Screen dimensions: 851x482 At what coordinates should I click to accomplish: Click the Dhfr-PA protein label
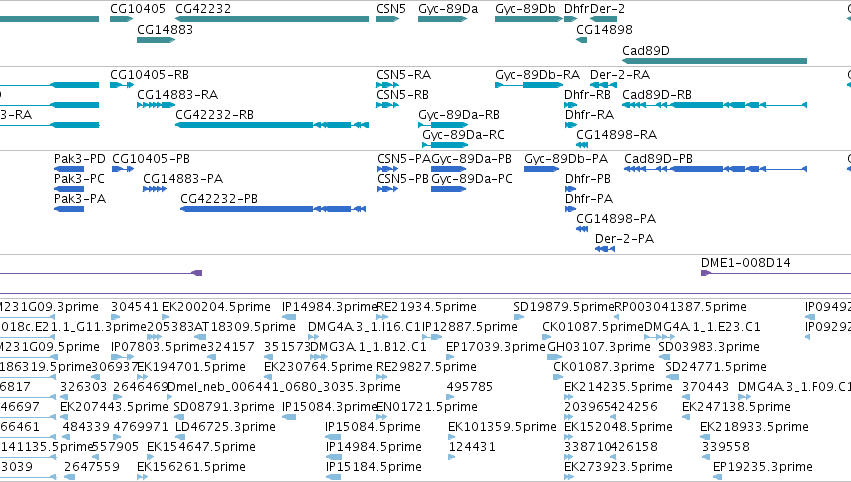(x=589, y=199)
